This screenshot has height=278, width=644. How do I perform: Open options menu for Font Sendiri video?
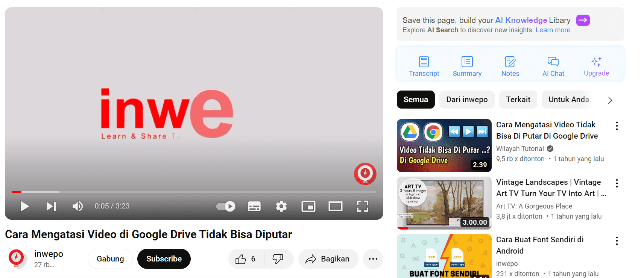click(x=617, y=241)
